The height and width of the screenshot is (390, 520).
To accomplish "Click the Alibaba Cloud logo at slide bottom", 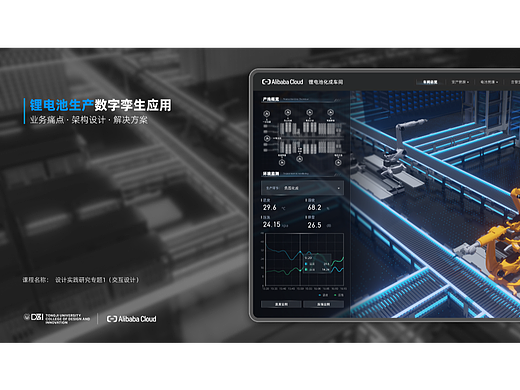I will 131,319.
